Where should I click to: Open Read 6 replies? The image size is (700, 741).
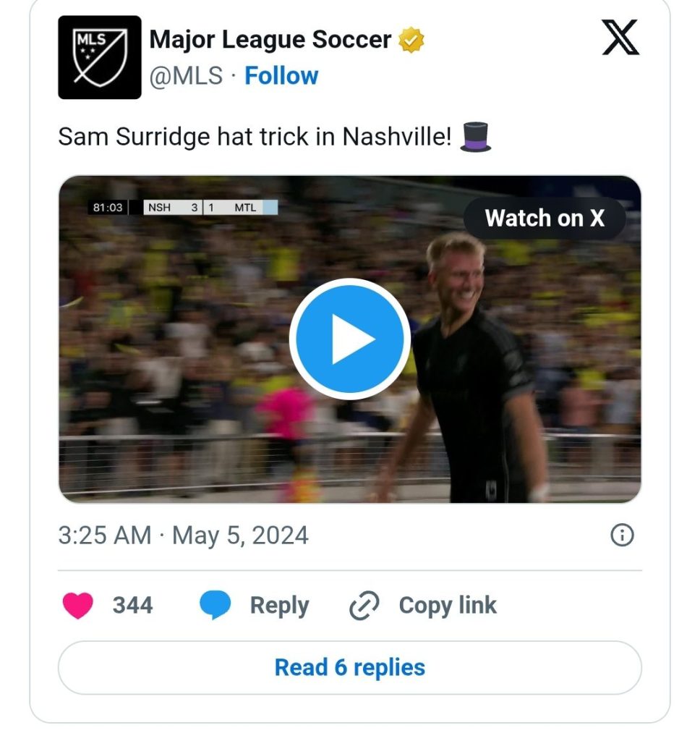coord(350,667)
